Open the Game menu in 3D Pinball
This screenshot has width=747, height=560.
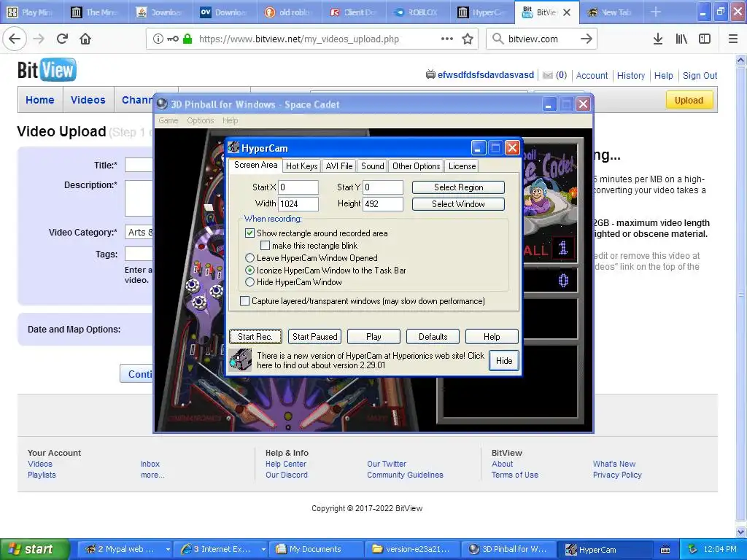pos(169,120)
